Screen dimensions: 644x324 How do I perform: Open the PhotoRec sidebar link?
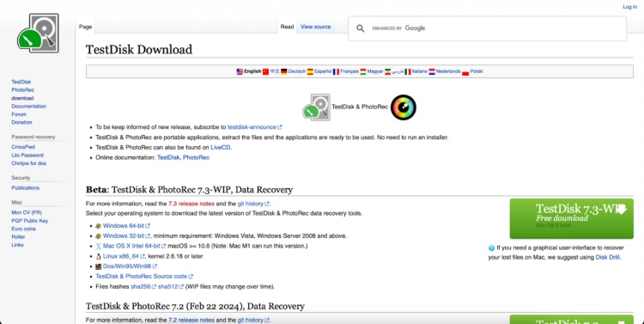[22, 90]
